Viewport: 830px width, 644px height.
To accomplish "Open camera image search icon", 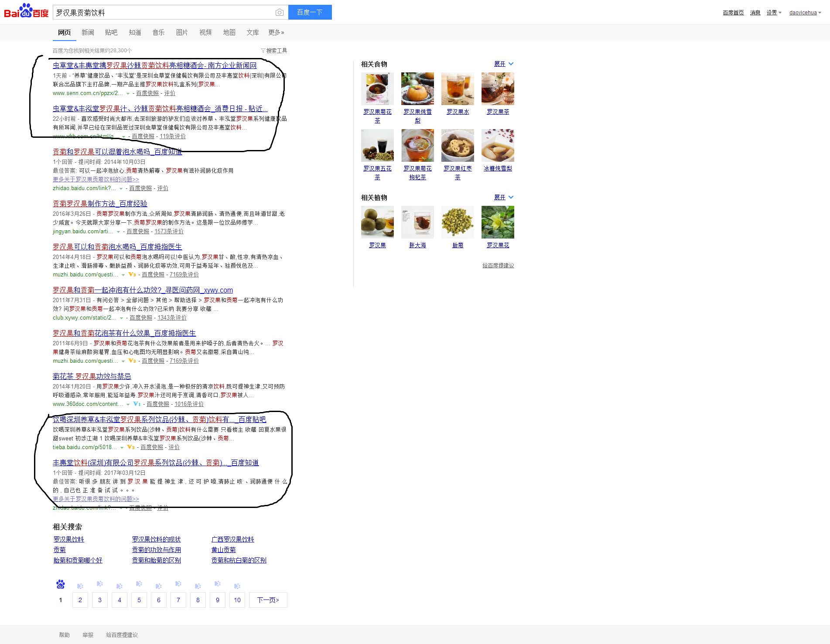I will 280,12.
